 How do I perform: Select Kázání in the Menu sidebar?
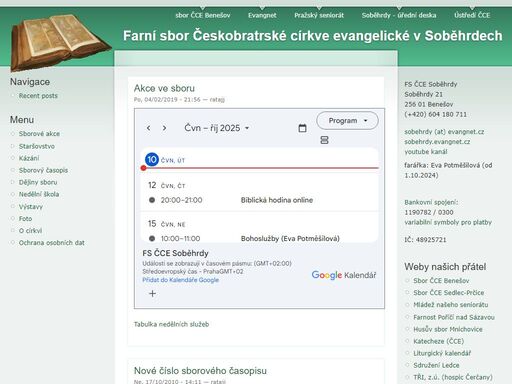click(x=29, y=158)
